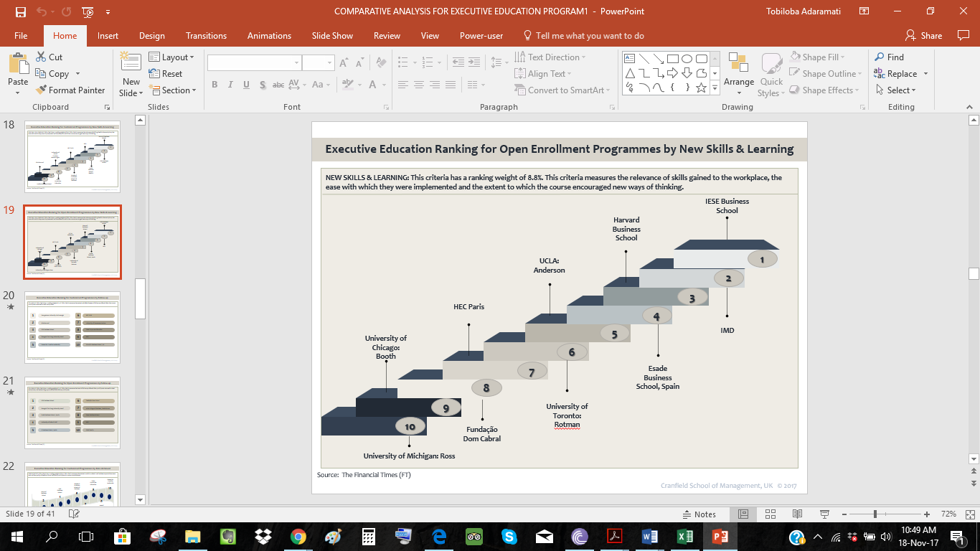980x551 pixels.
Task: Click the Save icon in title bar
Action: tap(20, 11)
